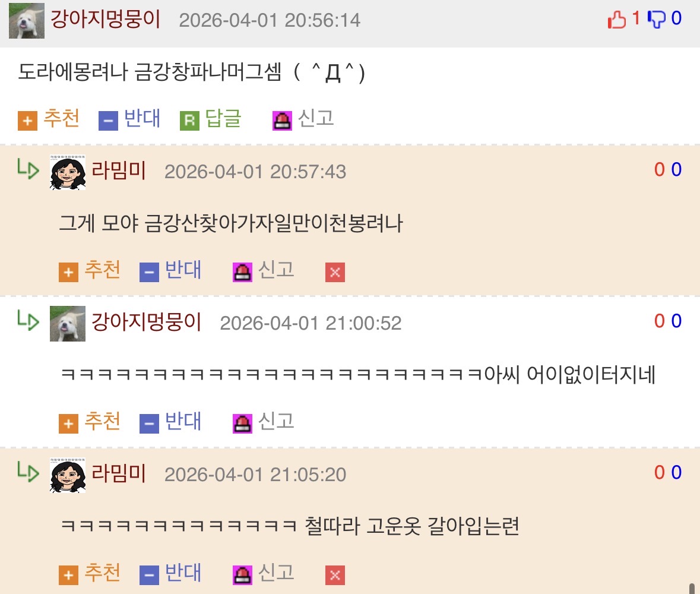The image size is (700, 594).
Task: Open 라밈미 avatar on 20:57:43 reply
Action: [68, 172]
